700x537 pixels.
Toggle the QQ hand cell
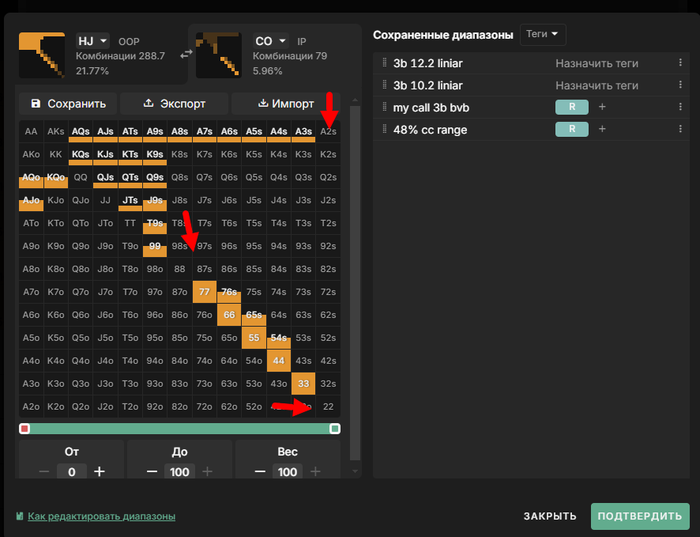pos(80,177)
